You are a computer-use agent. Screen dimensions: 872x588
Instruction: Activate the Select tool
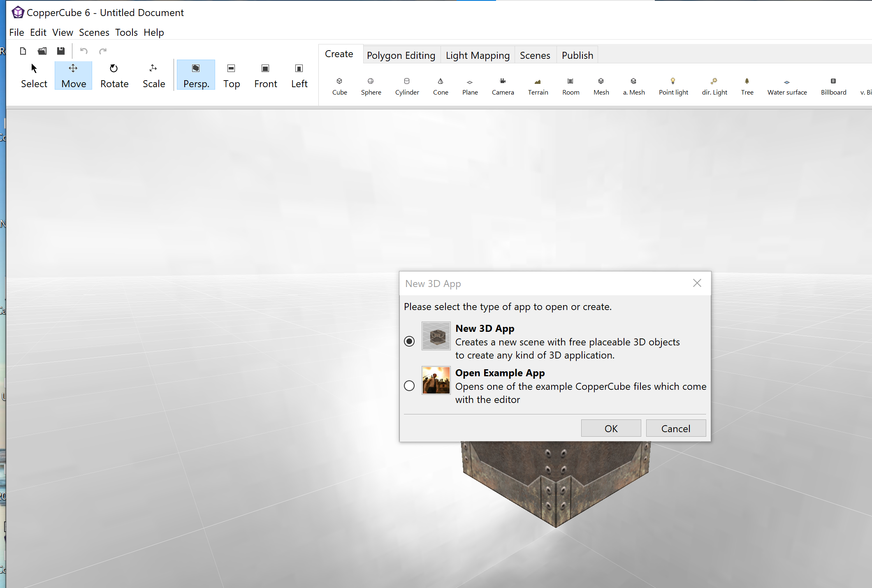pos(34,76)
